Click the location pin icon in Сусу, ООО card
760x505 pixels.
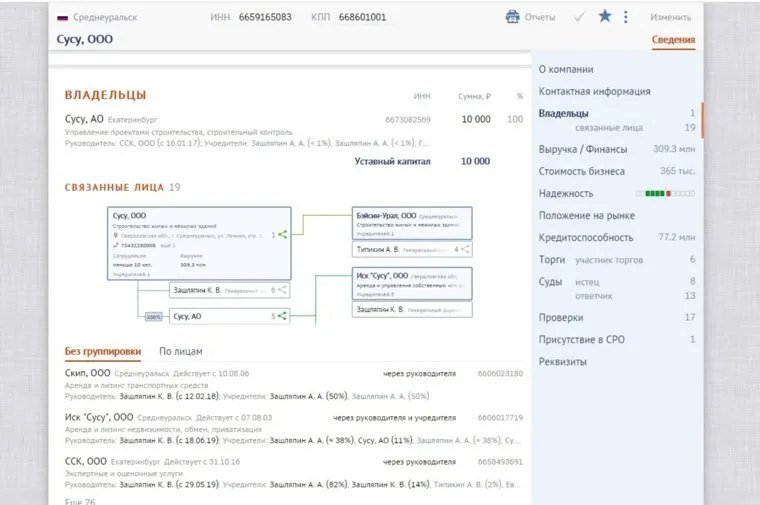tap(117, 236)
